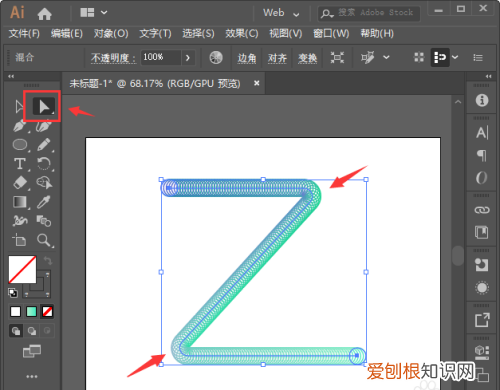Click the vertical scrollbar up arrow
The image size is (500, 390).
point(458,102)
